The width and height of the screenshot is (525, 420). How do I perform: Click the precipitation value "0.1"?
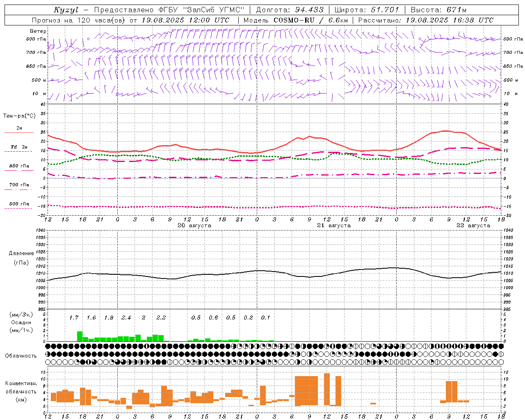click(265, 317)
